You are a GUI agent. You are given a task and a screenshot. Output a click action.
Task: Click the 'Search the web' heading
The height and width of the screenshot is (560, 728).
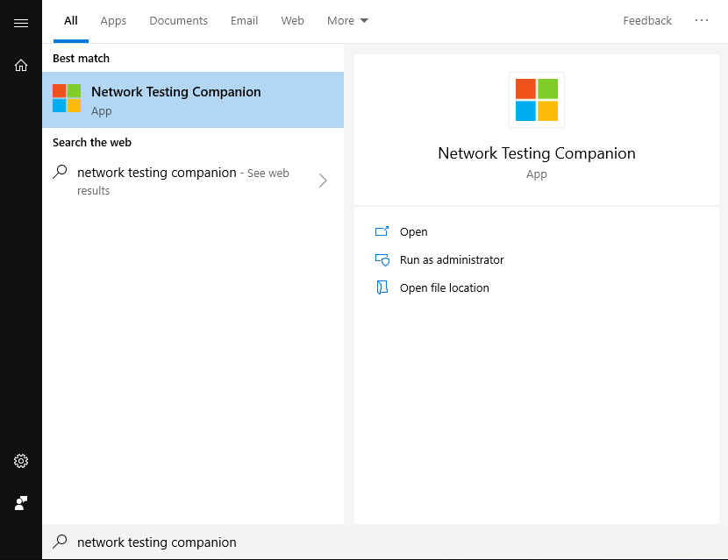coord(92,143)
